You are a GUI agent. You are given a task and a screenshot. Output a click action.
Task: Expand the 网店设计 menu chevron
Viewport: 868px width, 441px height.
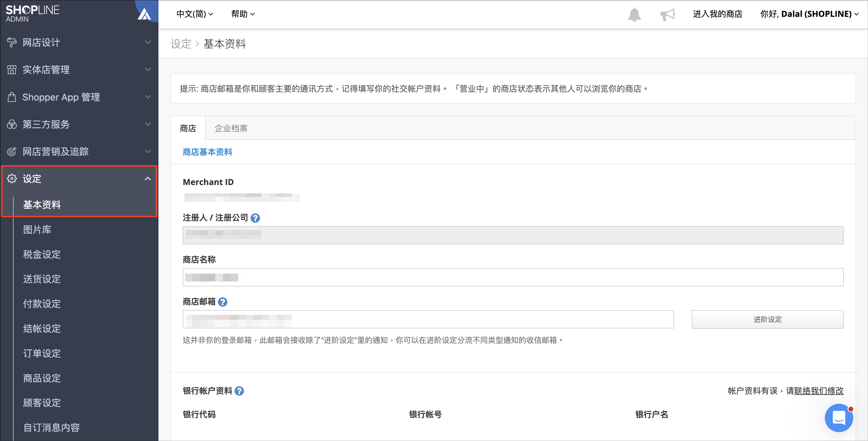pos(148,43)
